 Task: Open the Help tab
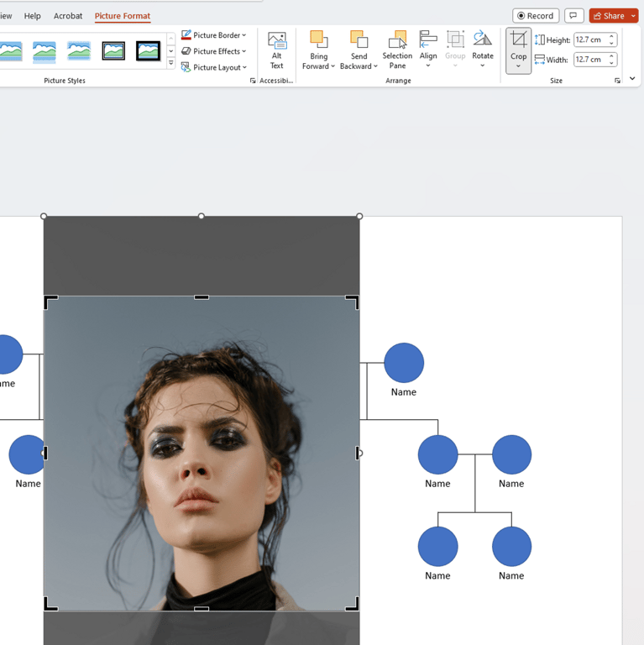(32, 16)
